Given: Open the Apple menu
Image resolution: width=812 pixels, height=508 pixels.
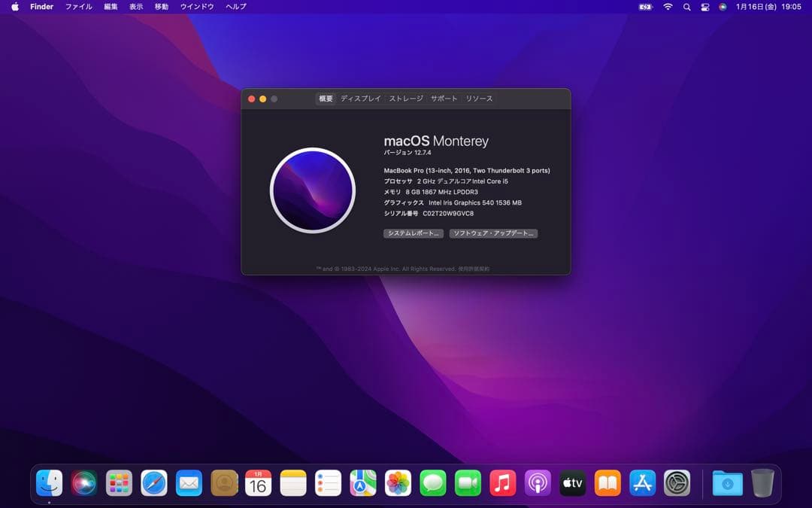Looking at the screenshot, I should point(13,7).
